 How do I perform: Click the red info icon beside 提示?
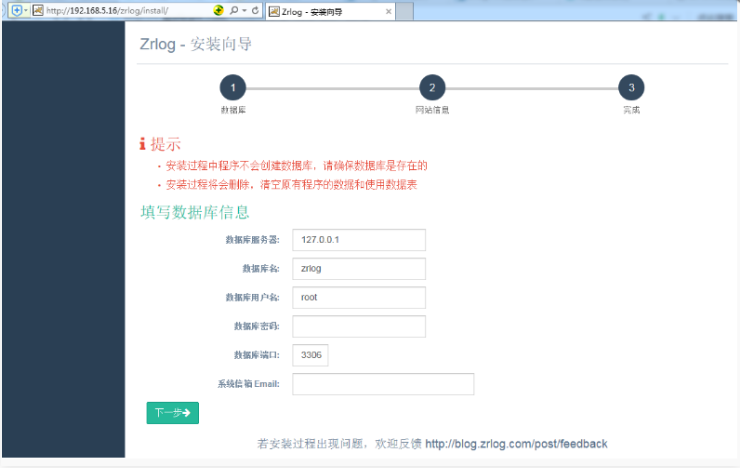click(x=143, y=145)
